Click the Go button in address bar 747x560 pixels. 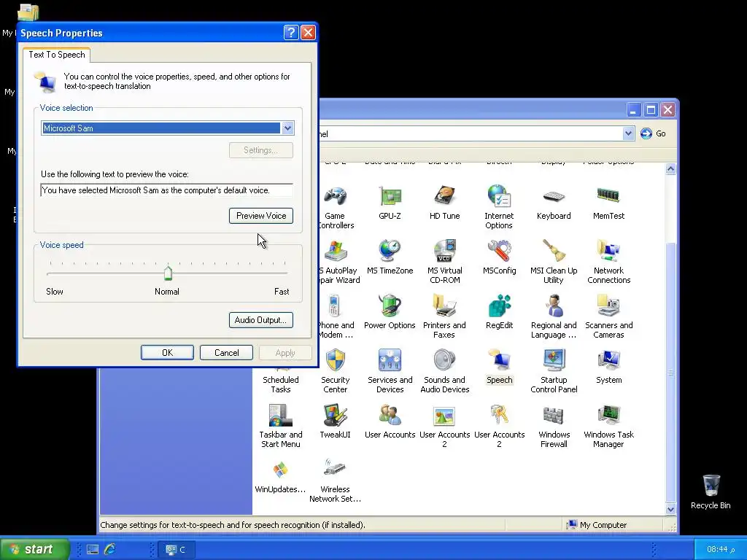(x=653, y=134)
